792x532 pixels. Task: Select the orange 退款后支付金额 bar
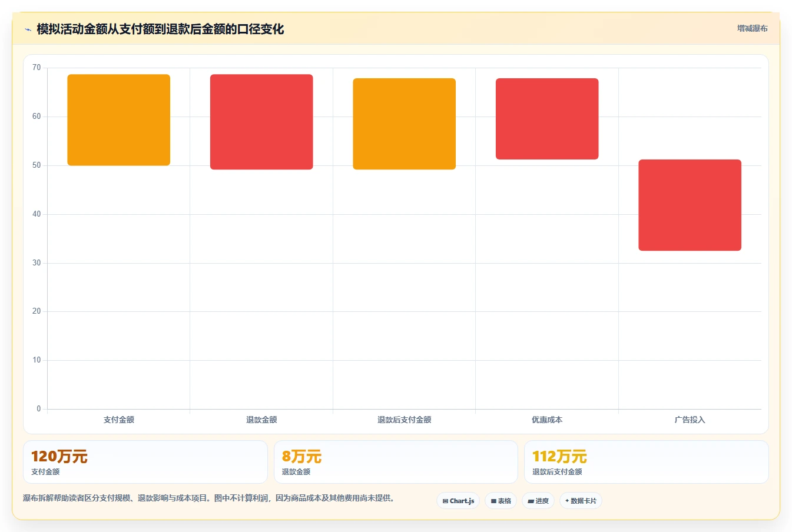(405, 124)
